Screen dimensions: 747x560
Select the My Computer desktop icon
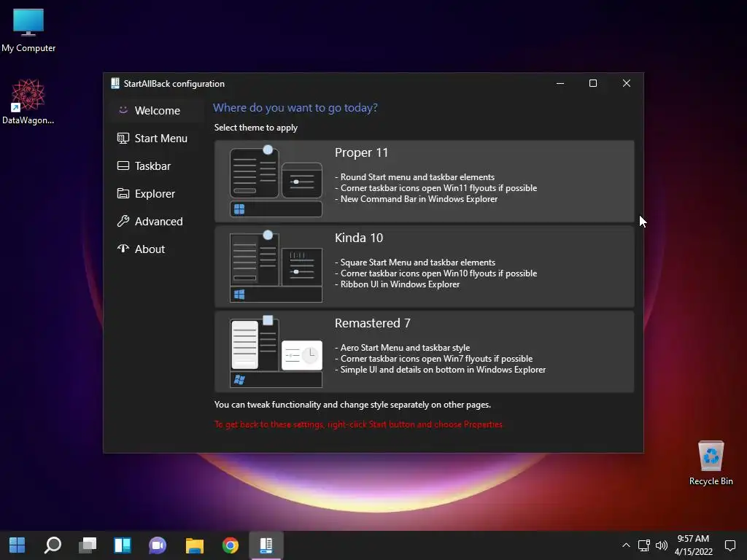point(28,30)
